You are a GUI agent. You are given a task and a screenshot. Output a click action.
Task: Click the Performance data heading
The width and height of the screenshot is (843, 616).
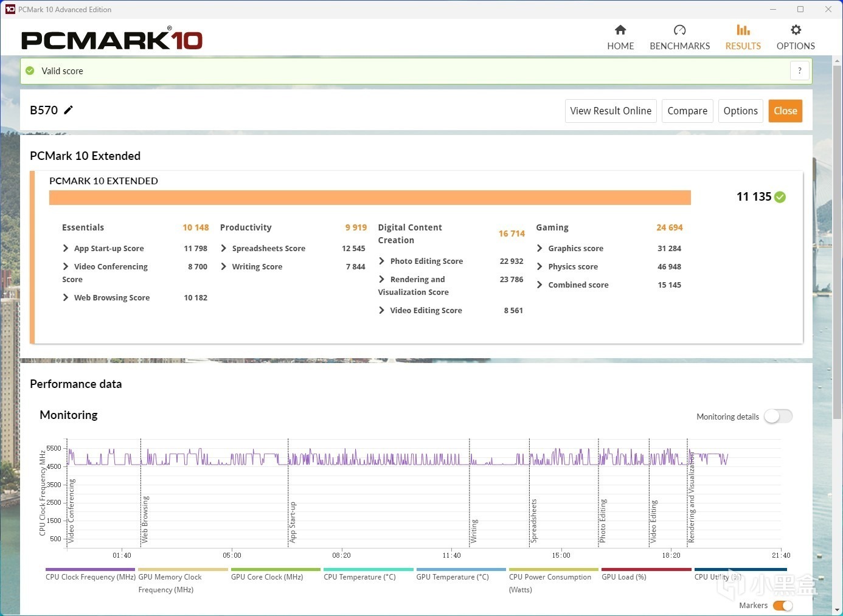click(x=76, y=384)
